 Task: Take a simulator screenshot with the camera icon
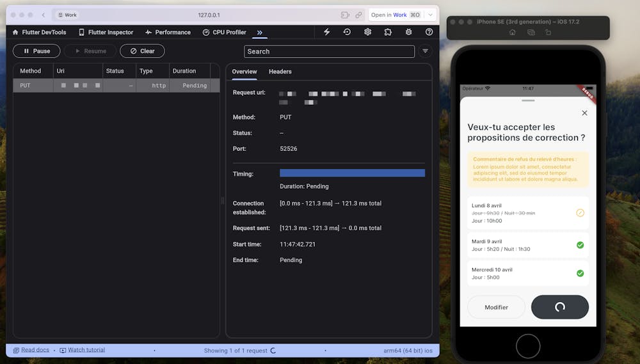(x=531, y=32)
